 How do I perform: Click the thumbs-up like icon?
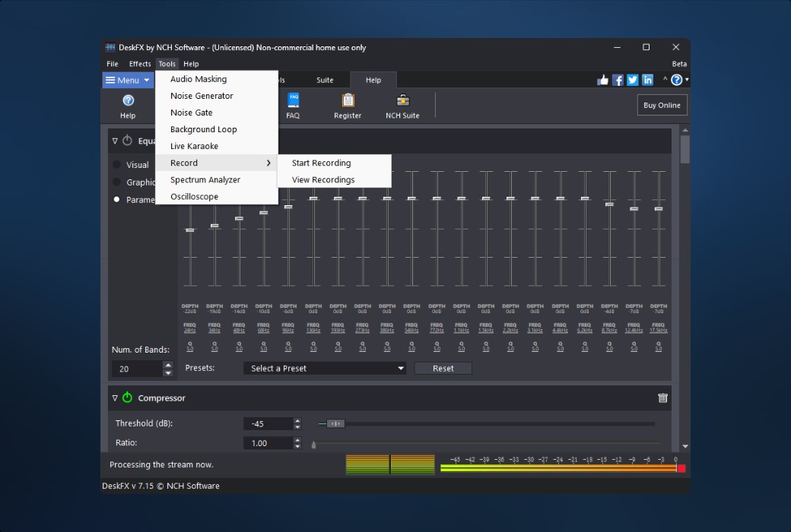(602, 79)
